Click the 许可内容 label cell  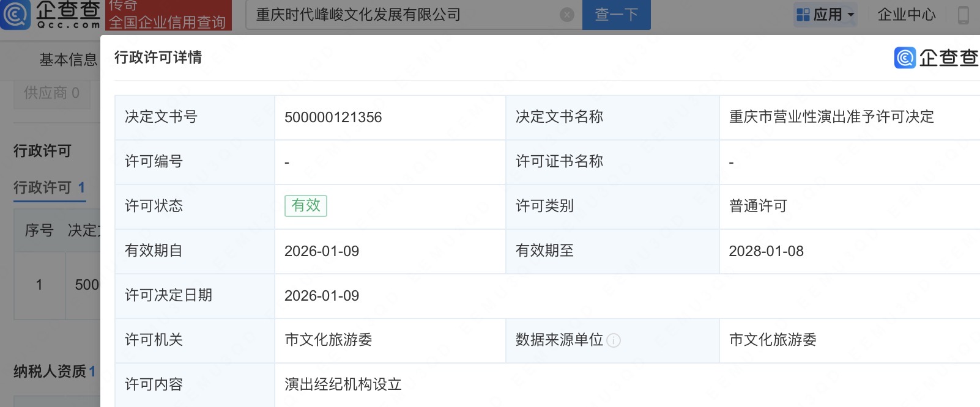195,385
